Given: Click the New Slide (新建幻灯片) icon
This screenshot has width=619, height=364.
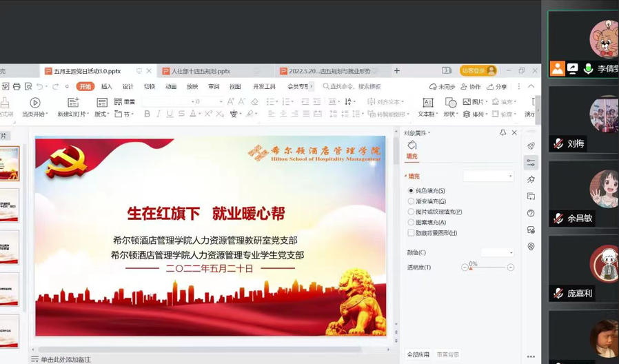Looking at the screenshot, I should click(74, 103).
